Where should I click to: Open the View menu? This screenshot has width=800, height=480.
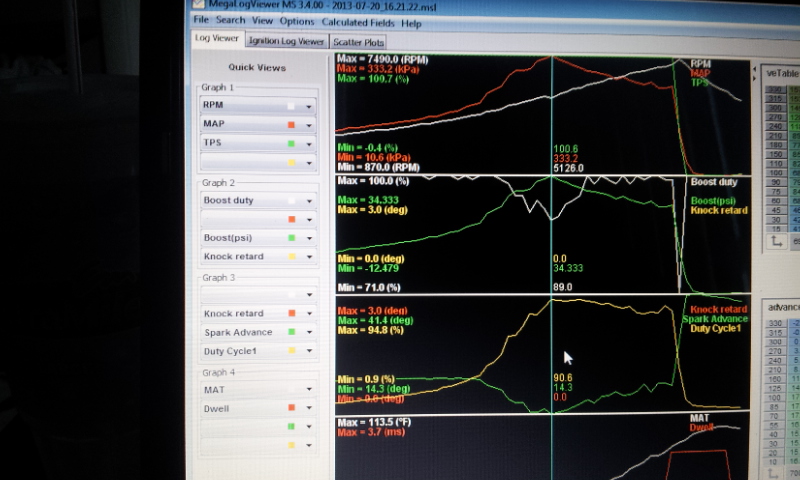[262, 20]
